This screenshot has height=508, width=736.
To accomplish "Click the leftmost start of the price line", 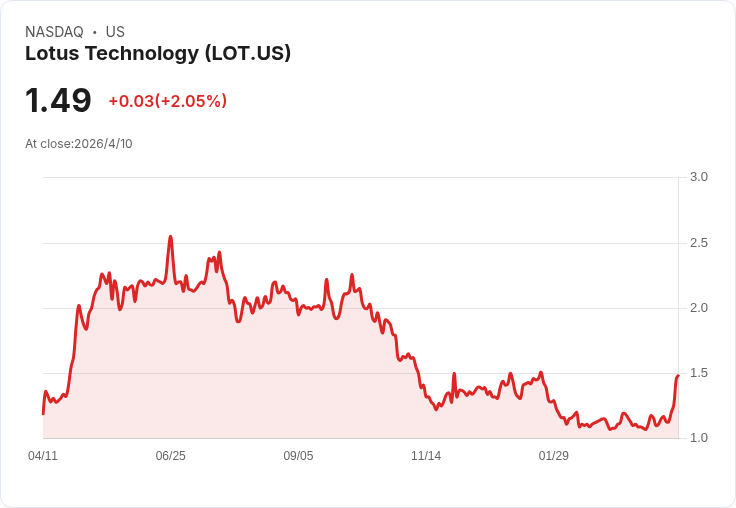I will pyautogui.click(x=43, y=413).
